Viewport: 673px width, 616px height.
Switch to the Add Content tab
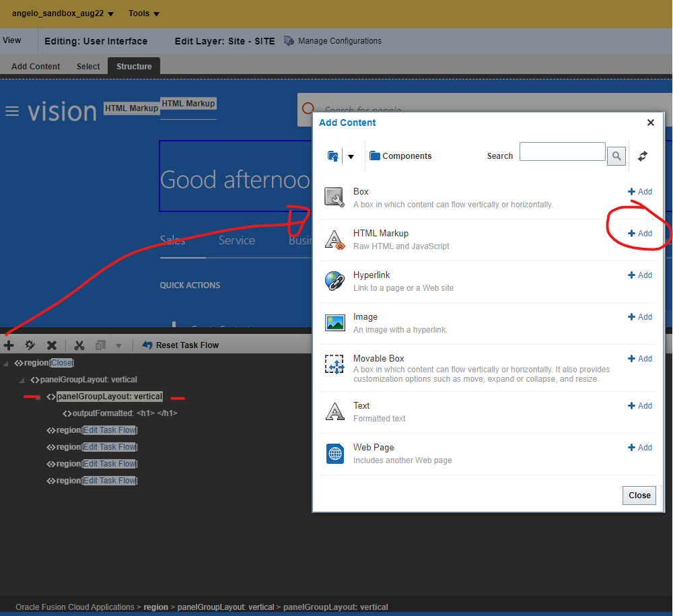[x=36, y=67]
